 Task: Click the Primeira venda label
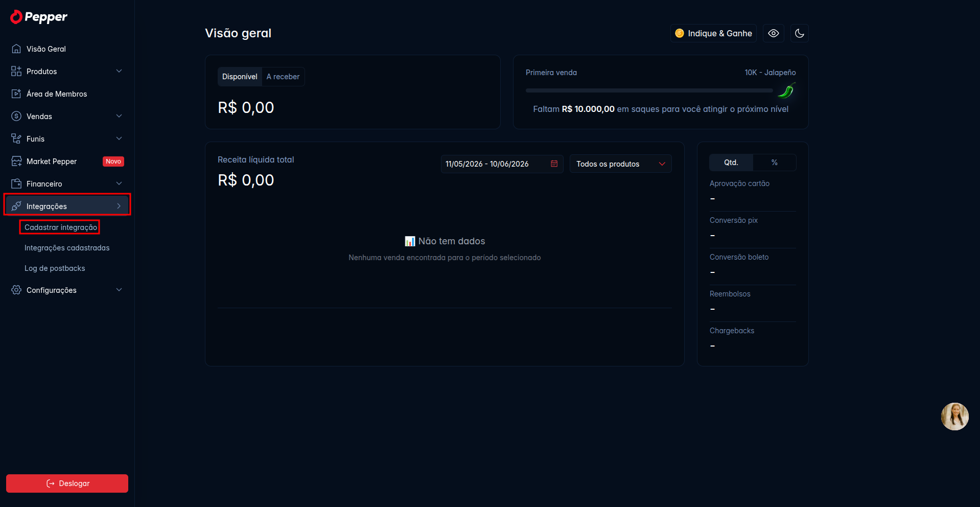[551, 73]
